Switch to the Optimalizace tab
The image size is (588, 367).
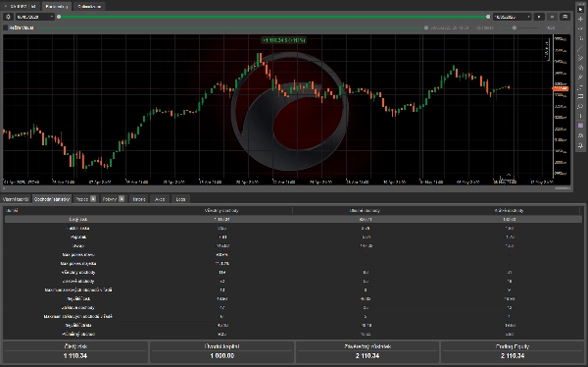click(x=89, y=7)
